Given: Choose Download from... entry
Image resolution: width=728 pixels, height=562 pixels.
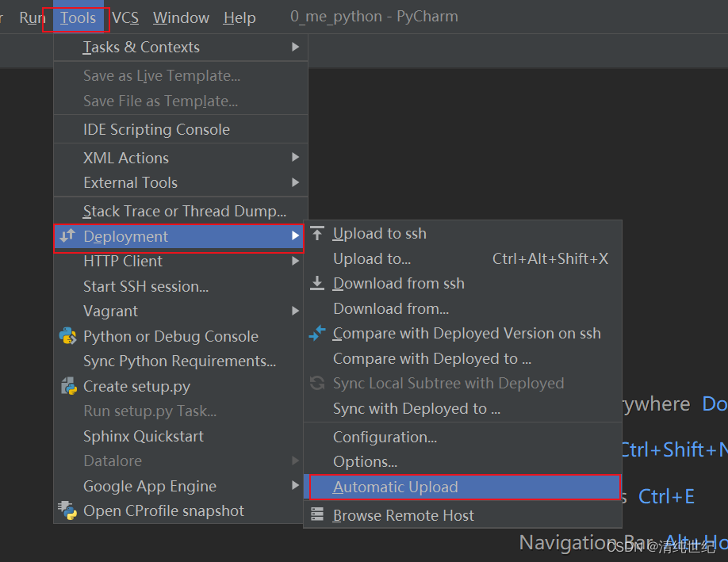Looking at the screenshot, I should [462, 308].
